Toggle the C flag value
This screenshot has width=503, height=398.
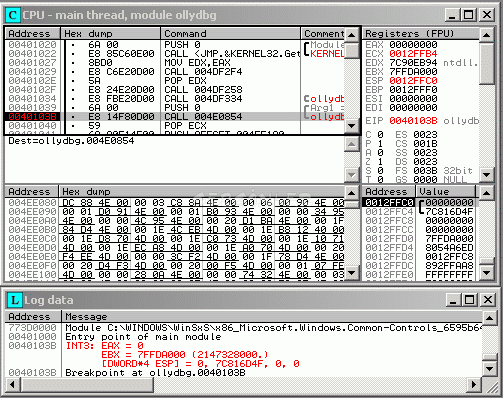[x=380, y=135]
